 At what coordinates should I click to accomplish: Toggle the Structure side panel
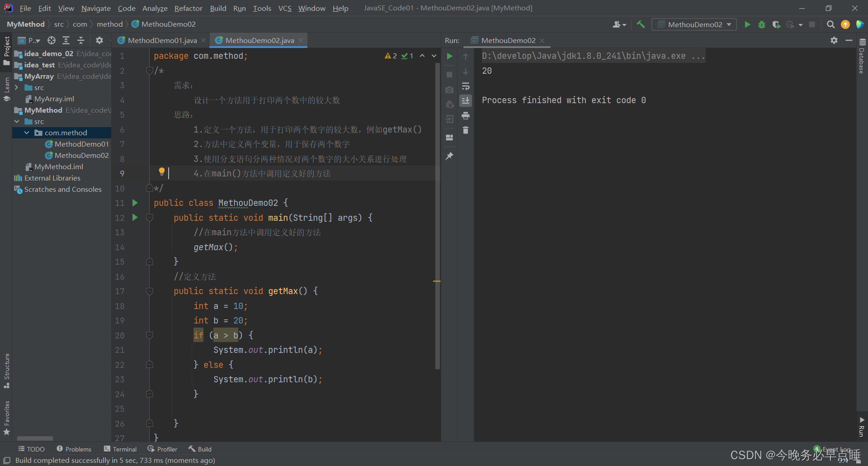click(x=6, y=371)
